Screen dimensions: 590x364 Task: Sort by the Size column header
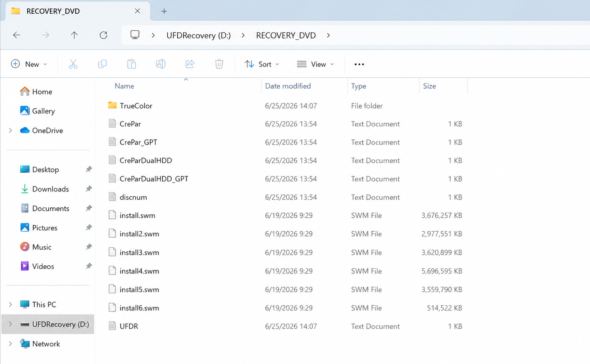pyautogui.click(x=429, y=86)
